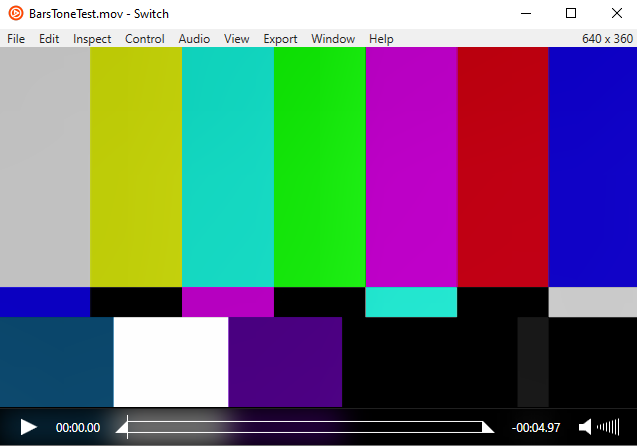
Task: Click the out-point marker on timeline
Action: click(488, 428)
